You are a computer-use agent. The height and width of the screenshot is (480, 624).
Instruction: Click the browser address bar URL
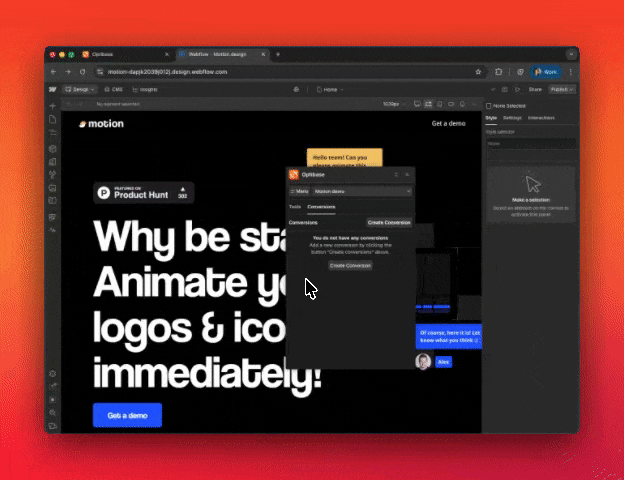(x=170, y=72)
